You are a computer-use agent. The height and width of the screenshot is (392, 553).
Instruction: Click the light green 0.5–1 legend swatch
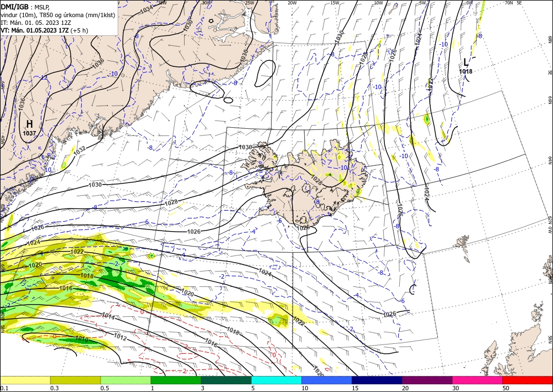coord(126,380)
